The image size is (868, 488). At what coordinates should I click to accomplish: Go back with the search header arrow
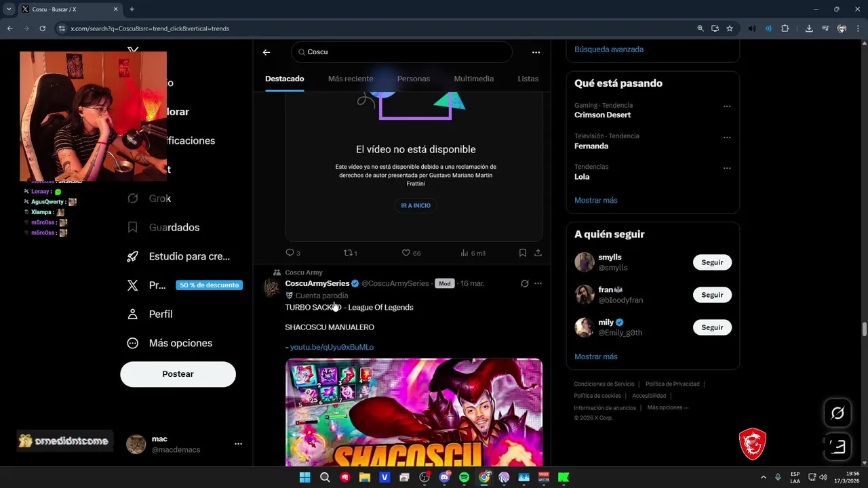click(x=267, y=52)
